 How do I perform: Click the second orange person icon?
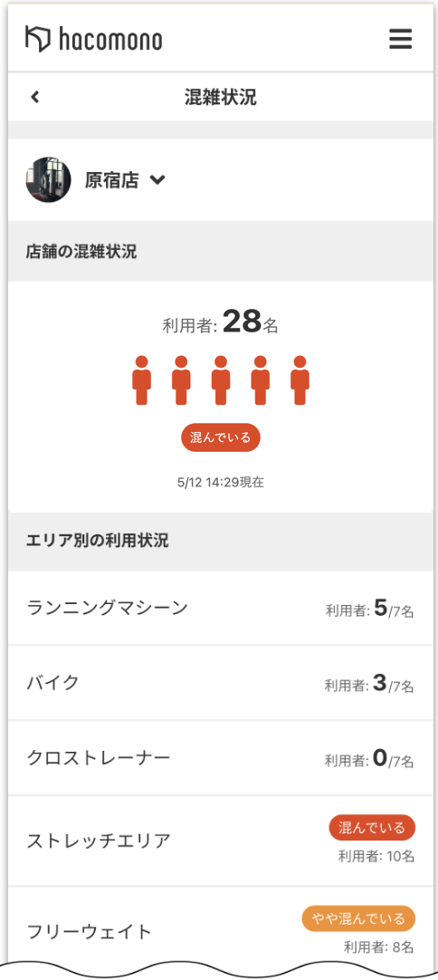point(181,380)
